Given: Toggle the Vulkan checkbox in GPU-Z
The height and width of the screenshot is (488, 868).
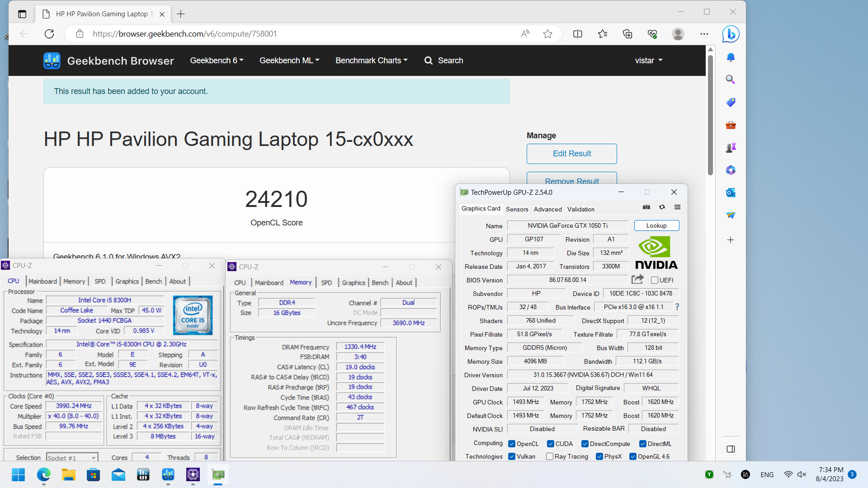Looking at the screenshot, I should [512, 456].
